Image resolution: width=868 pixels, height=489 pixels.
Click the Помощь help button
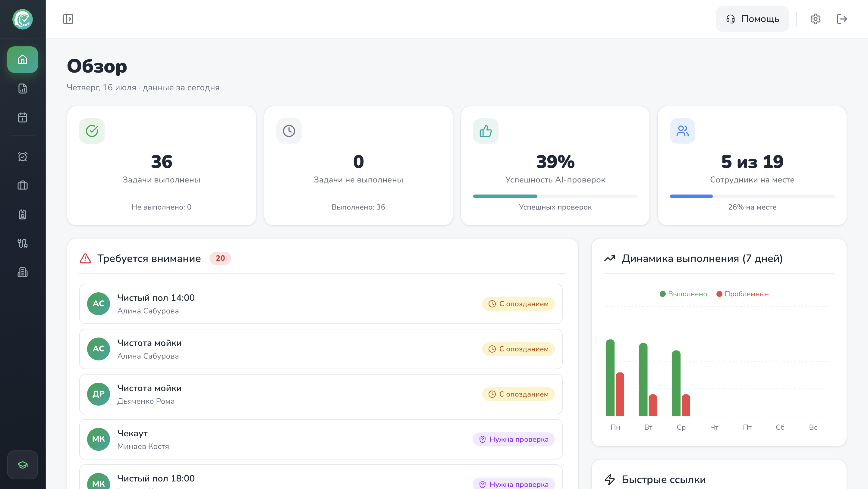point(752,19)
